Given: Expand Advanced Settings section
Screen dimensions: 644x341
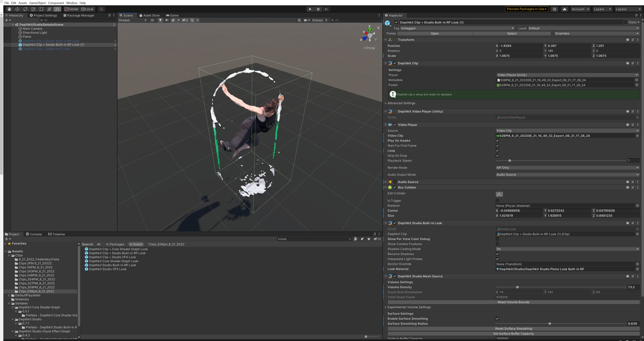Looking at the screenshot, I should (x=401, y=103).
